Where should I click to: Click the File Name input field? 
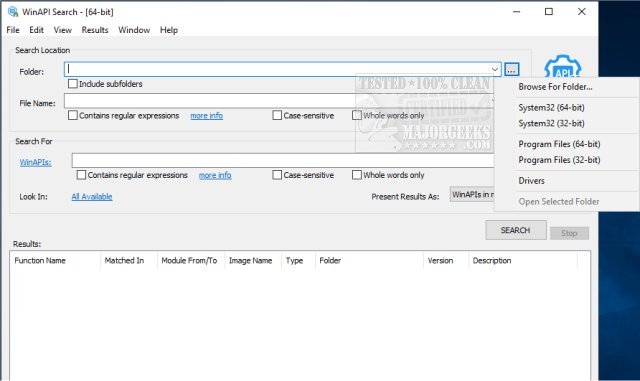209,101
